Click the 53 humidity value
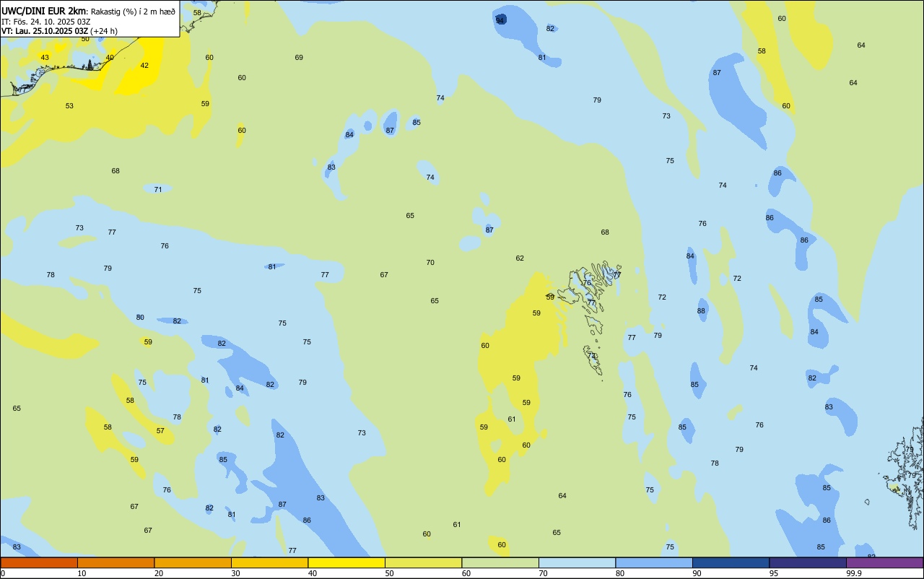Screen dimensions: 924x579 click(69, 106)
